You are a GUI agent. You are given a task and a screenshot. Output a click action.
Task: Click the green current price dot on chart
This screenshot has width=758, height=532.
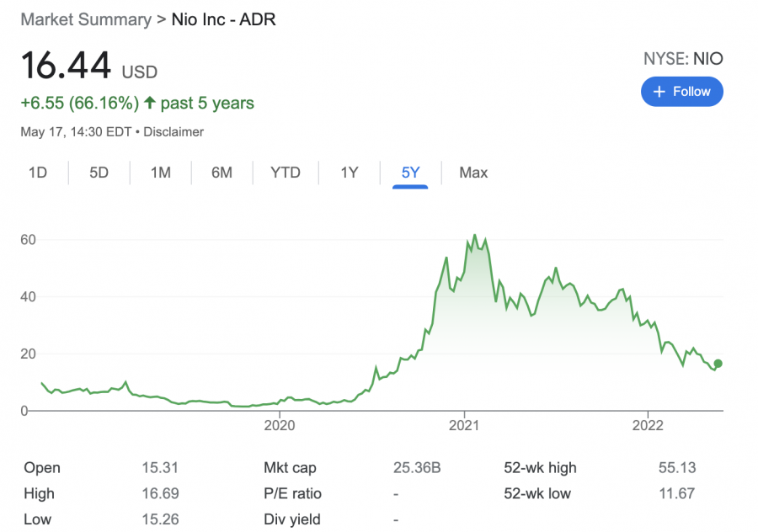pyautogui.click(x=718, y=364)
